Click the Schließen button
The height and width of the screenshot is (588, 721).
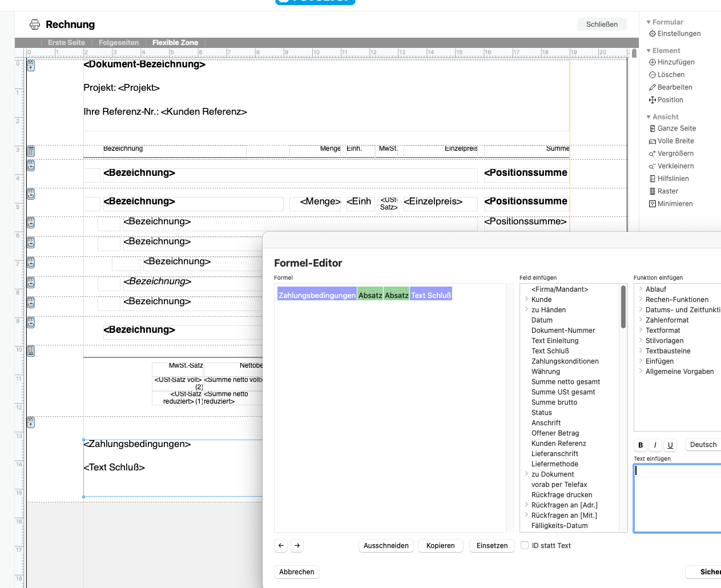pyautogui.click(x=602, y=25)
